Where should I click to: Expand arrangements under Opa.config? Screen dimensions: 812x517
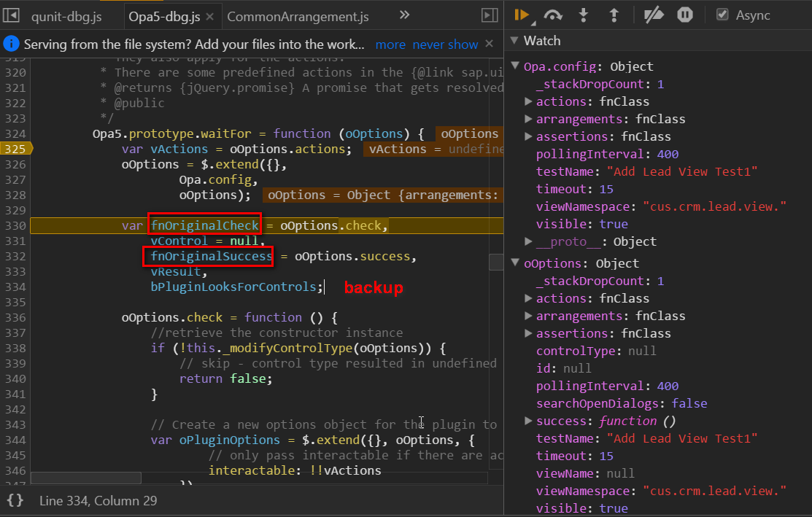click(528, 119)
